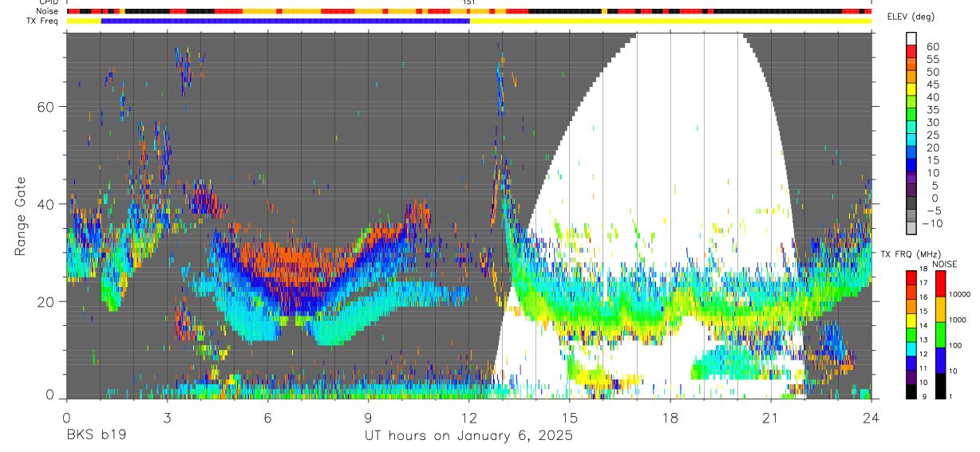The height and width of the screenshot is (452, 980).
Task: Click the '10000' label on NOISE legend
Action: pos(961,294)
